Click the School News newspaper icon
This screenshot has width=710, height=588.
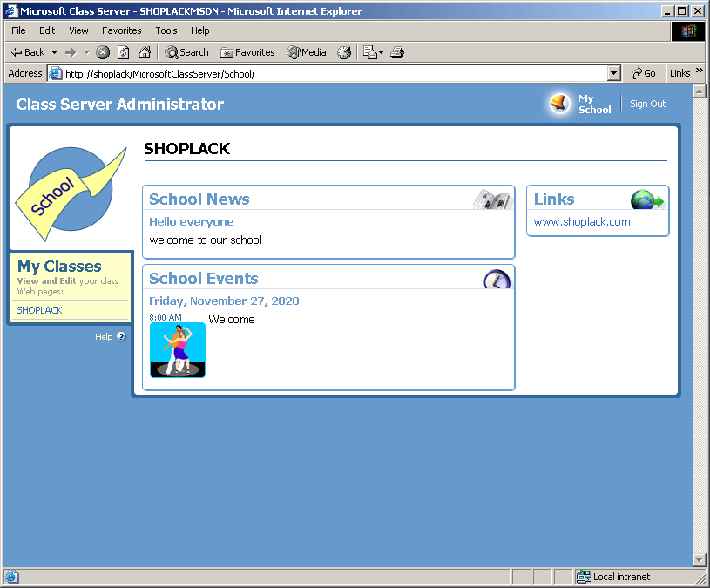(493, 199)
